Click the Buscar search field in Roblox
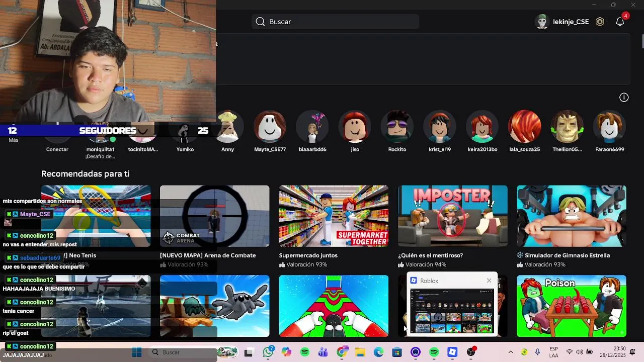Viewport: 644px width, 362px height. pyautogui.click(x=335, y=22)
